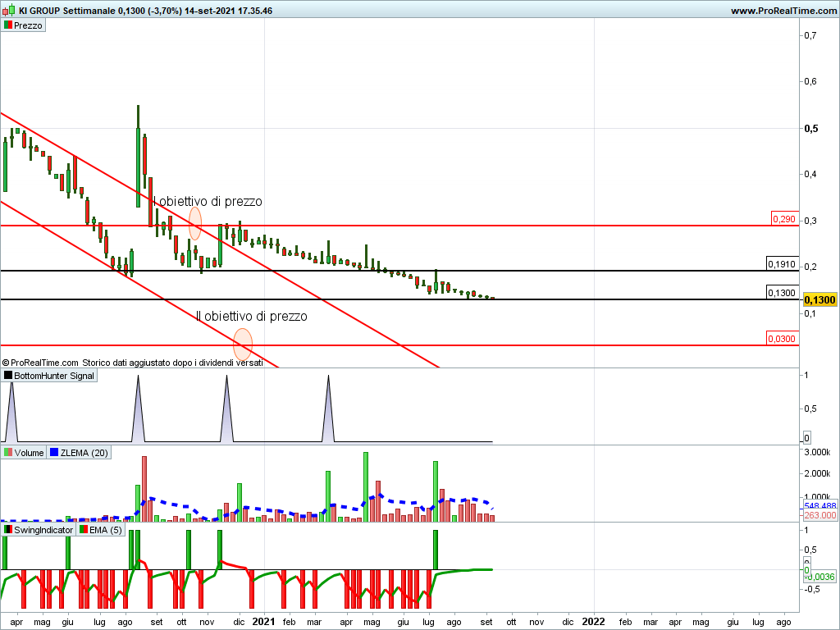Image resolution: width=840 pixels, height=630 pixels.
Task: Select the Volume panel label
Action: pos(29,453)
